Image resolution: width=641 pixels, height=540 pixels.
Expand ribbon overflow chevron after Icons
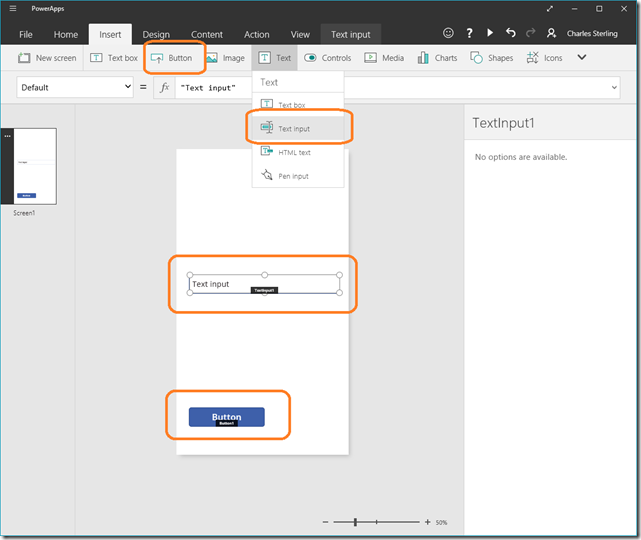582,58
